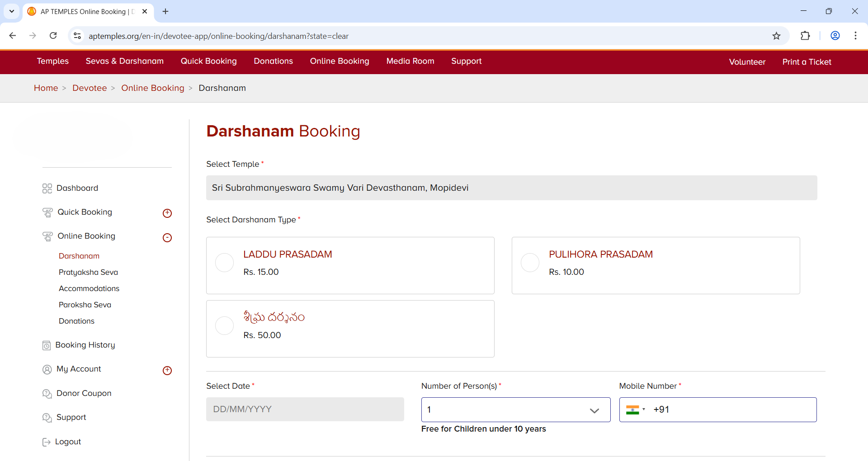
Task: Click the Support icon in sidebar
Action: tap(47, 418)
